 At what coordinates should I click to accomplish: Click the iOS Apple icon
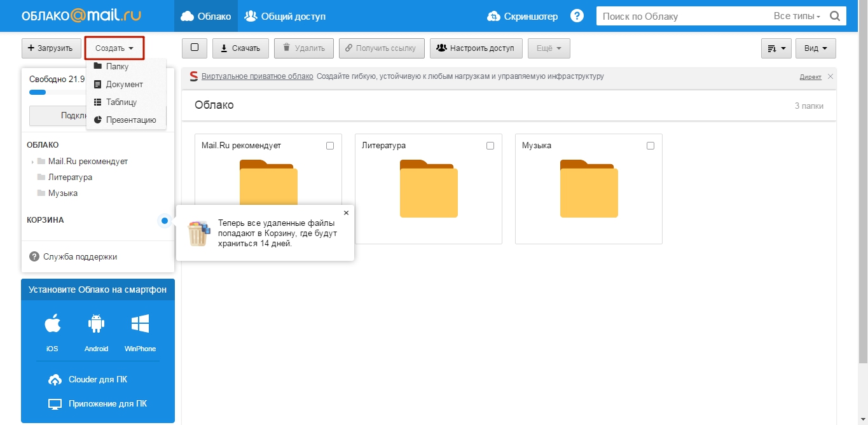click(x=52, y=324)
